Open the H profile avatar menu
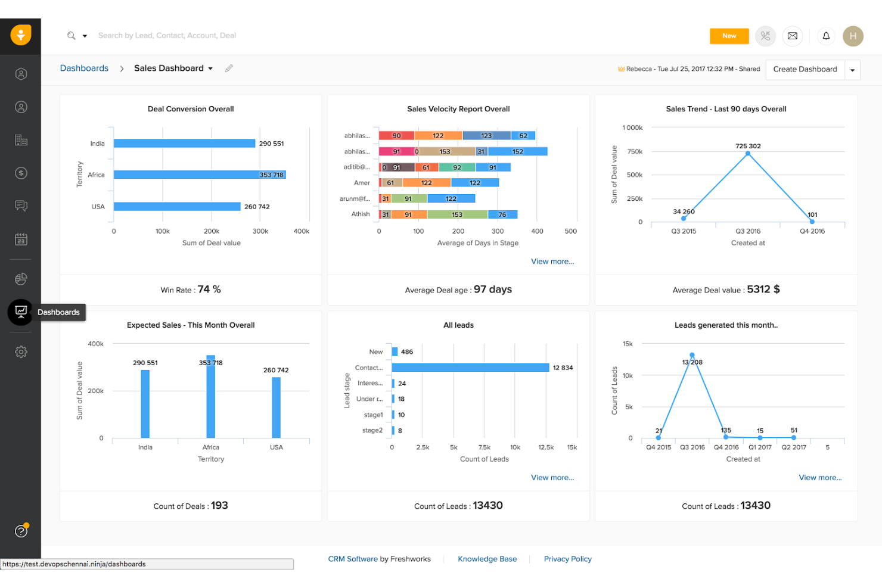This screenshot has height=588, width=882. tap(853, 36)
